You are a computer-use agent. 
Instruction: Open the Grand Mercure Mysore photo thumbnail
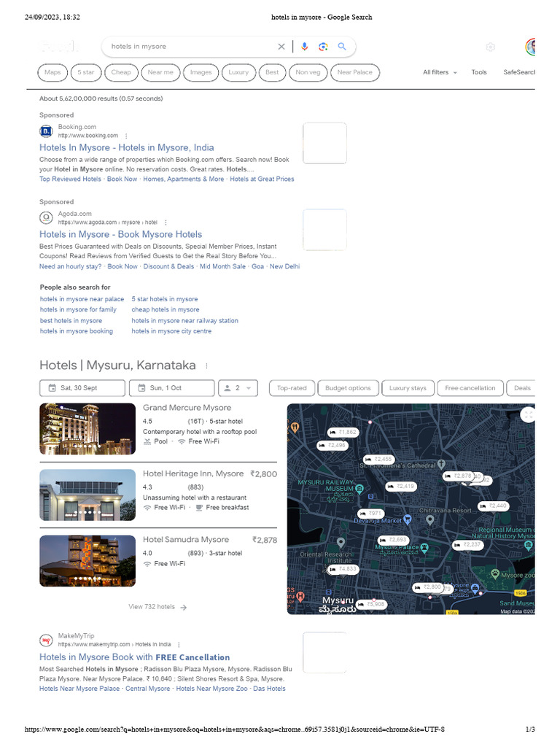click(x=87, y=429)
